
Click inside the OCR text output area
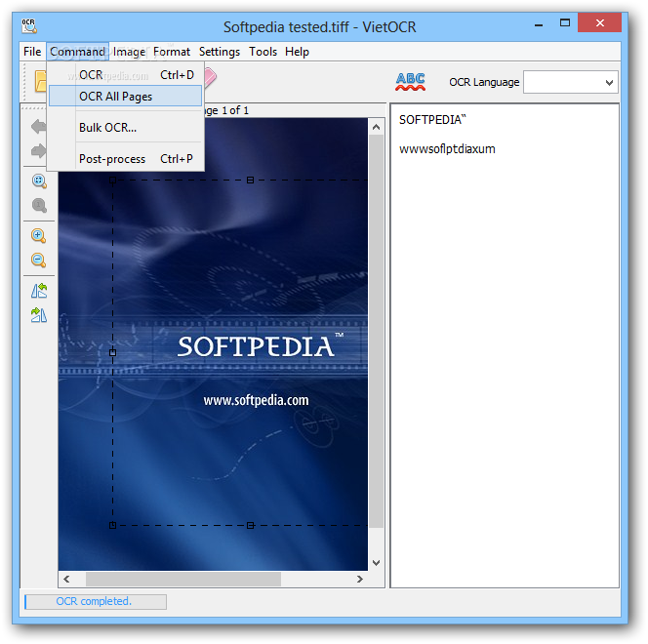coord(505,345)
